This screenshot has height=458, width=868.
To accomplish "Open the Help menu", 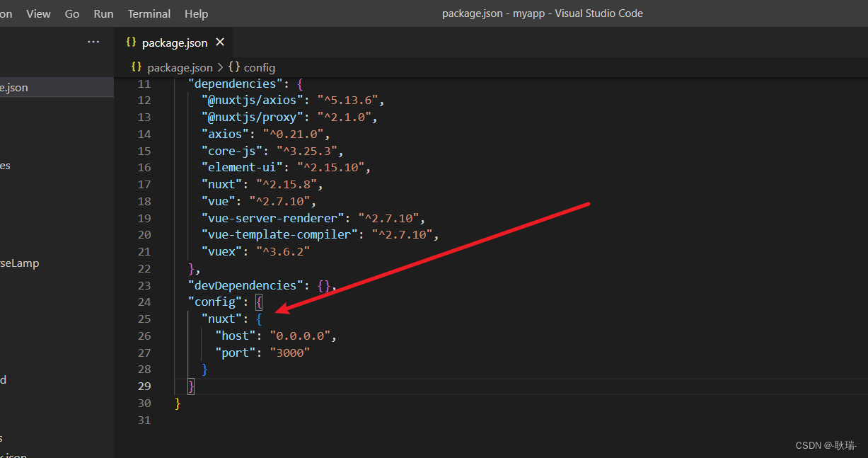I will [196, 13].
